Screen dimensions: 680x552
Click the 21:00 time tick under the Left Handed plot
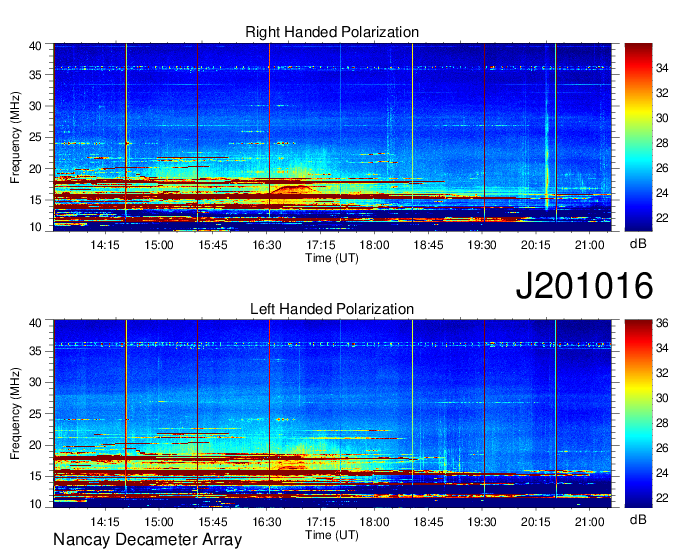tap(589, 522)
